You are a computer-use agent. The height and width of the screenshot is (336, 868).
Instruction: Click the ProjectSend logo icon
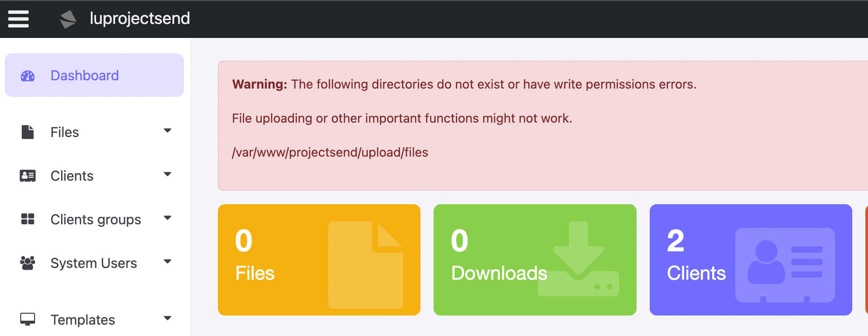click(x=68, y=19)
